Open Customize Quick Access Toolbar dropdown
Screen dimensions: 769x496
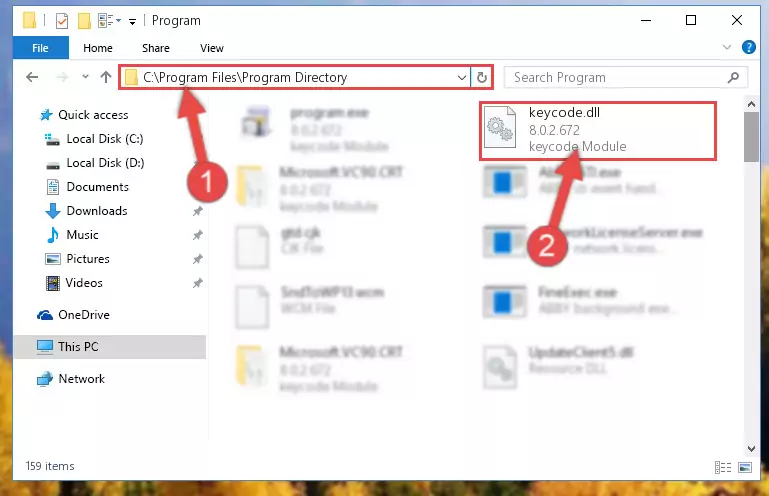tap(132, 21)
